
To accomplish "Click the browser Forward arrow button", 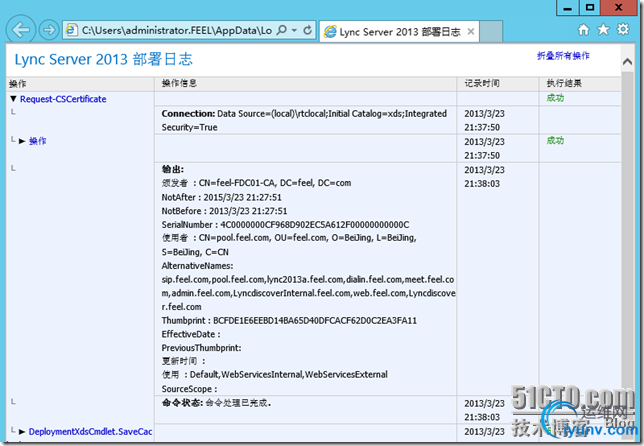I will [49, 30].
